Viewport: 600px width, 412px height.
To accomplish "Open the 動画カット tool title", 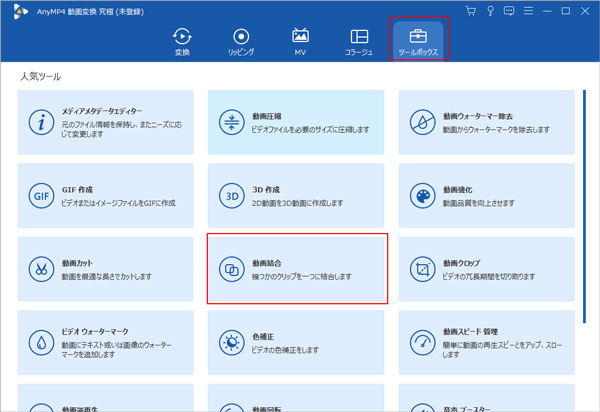I will 77,263.
